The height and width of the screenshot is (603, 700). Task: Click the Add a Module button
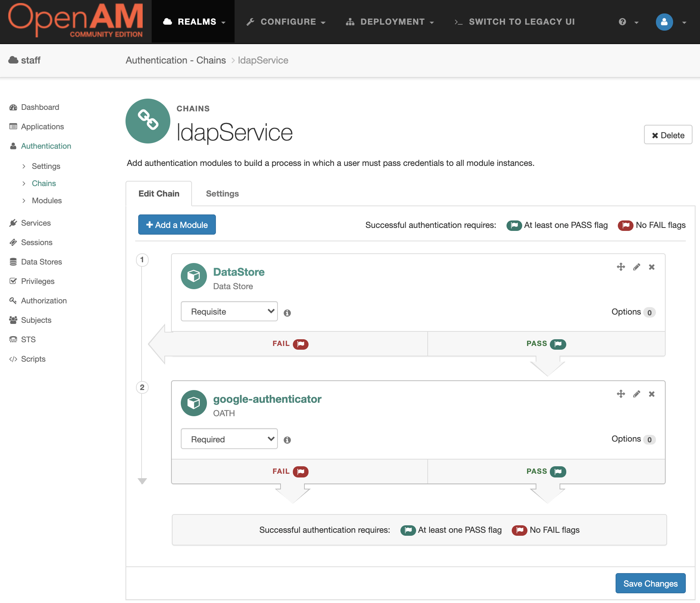click(177, 225)
